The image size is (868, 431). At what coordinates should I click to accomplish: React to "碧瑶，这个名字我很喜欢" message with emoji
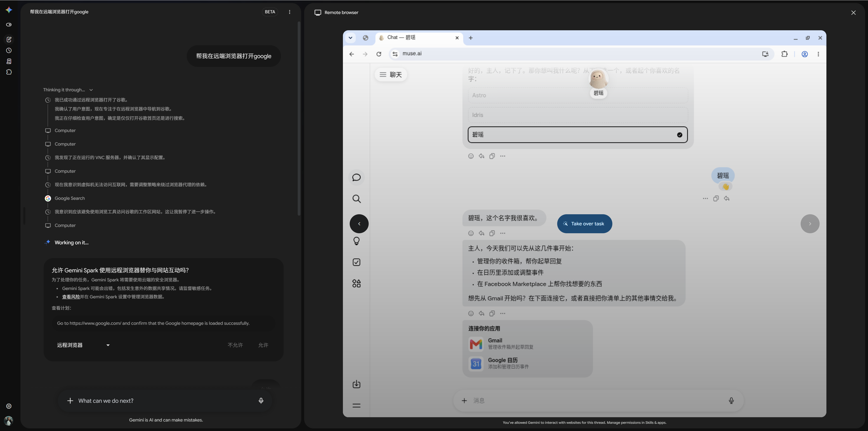point(471,233)
